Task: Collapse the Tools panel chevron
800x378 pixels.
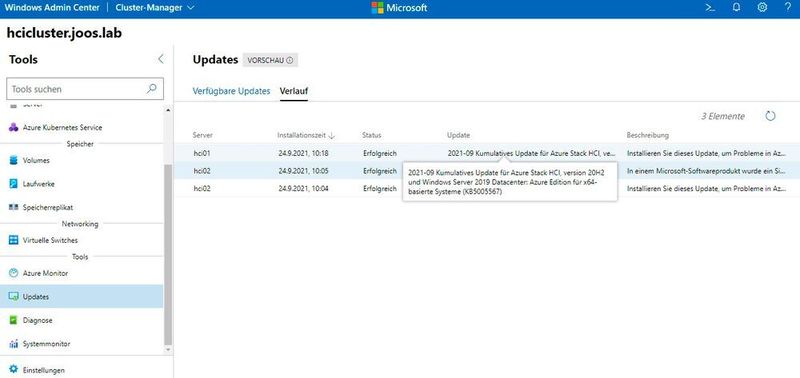Action: tap(161, 59)
